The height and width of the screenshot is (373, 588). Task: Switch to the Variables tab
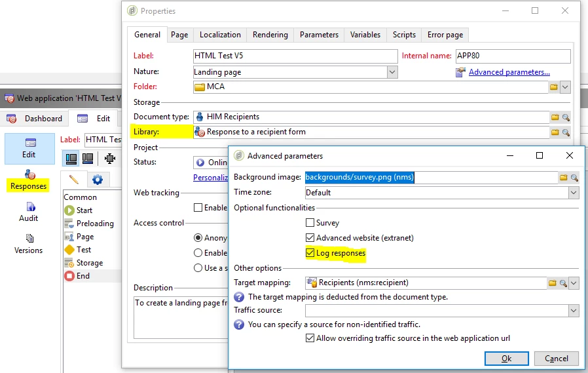point(365,35)
